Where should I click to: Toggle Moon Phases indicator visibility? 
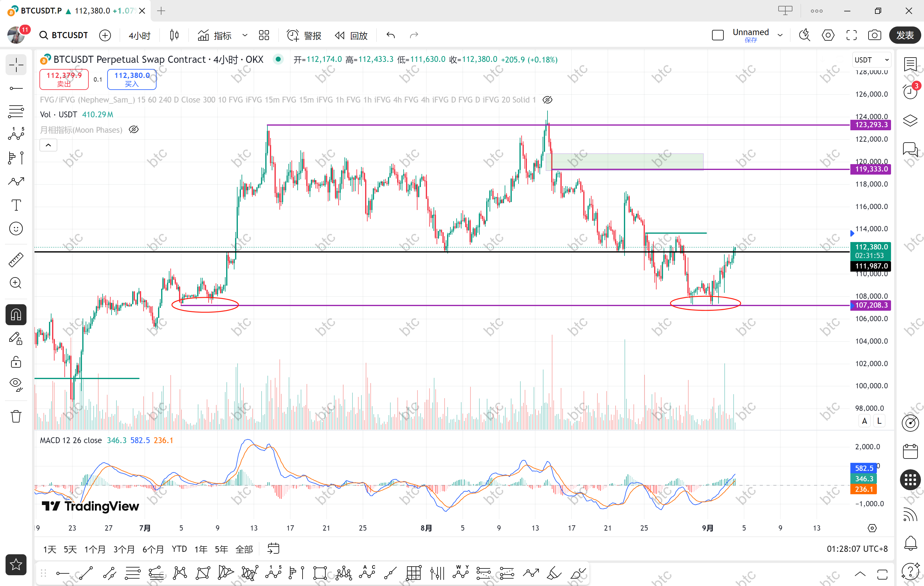click(x=133, y=130)
